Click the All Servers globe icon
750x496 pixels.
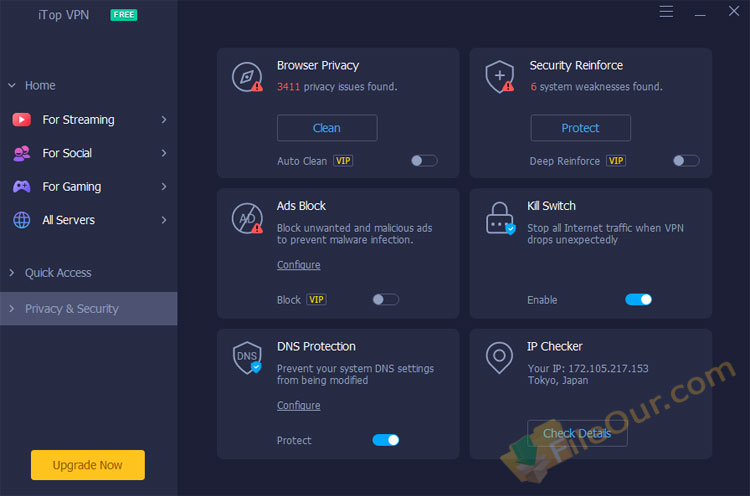[x=22, y=220]
